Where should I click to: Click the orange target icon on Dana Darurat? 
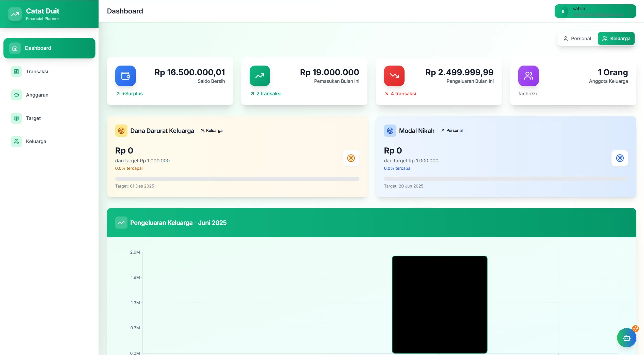(x=351, y=158)
